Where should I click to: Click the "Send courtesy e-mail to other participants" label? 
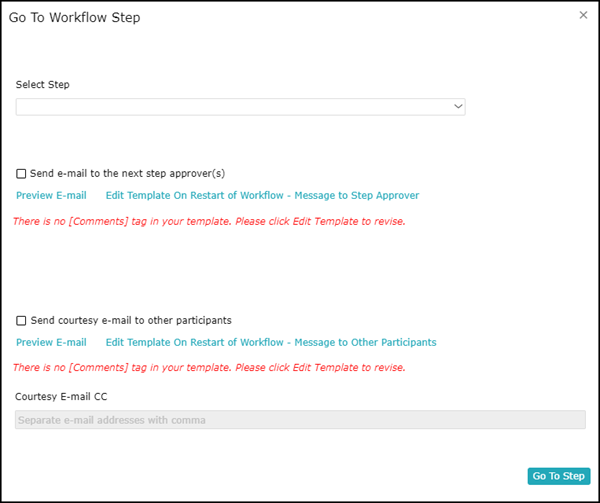(131, 321)
